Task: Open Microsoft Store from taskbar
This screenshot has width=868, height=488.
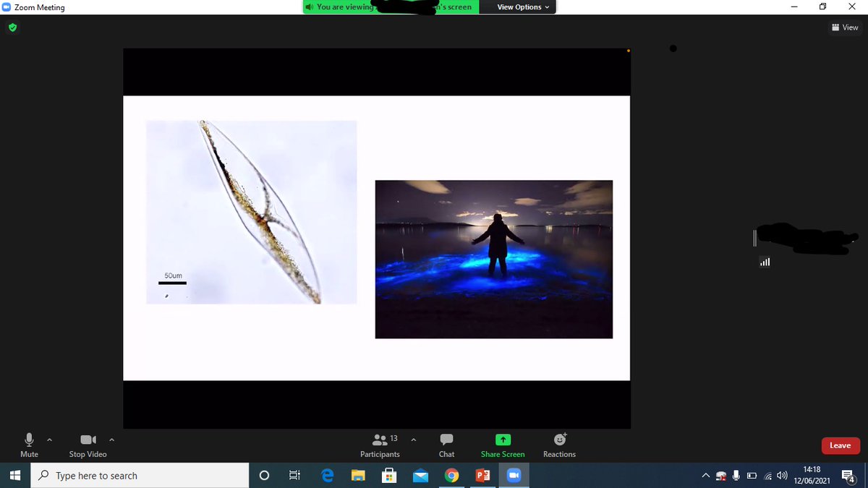Action: click(389, 476)
